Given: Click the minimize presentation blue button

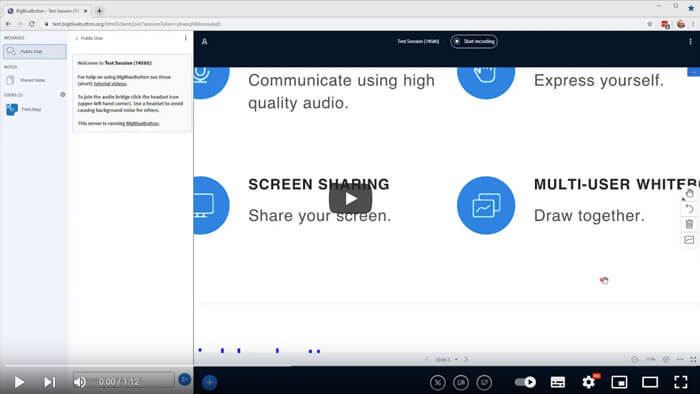Looking at the screenshot, I should coord(693,72).
